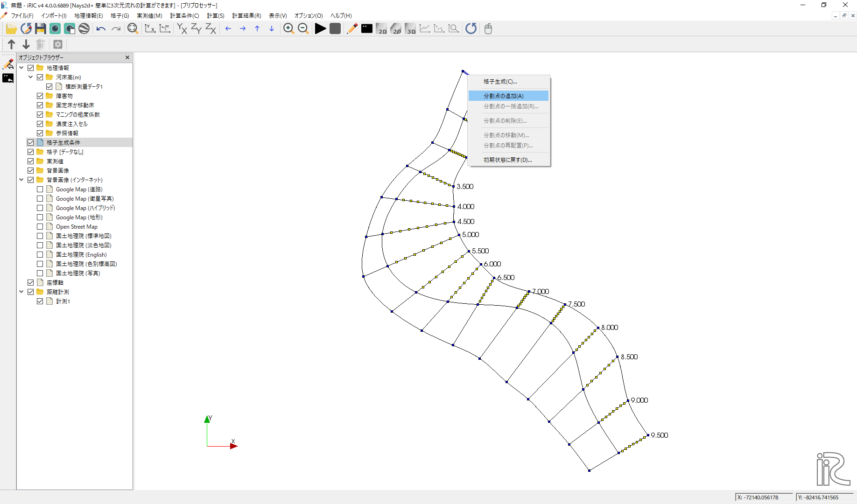This screenshot has height=504, width=857.
Task: Copy snapshot to clipboard icon
Action: coord(70,29)
